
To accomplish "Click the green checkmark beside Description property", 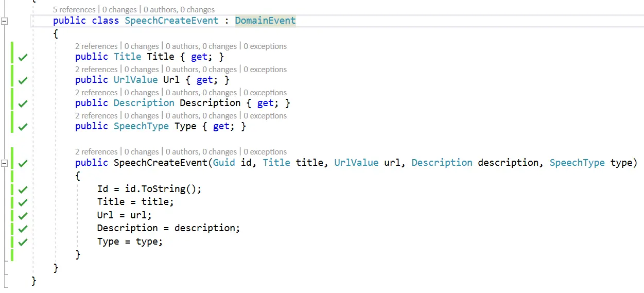I will (x=22, y=104).
